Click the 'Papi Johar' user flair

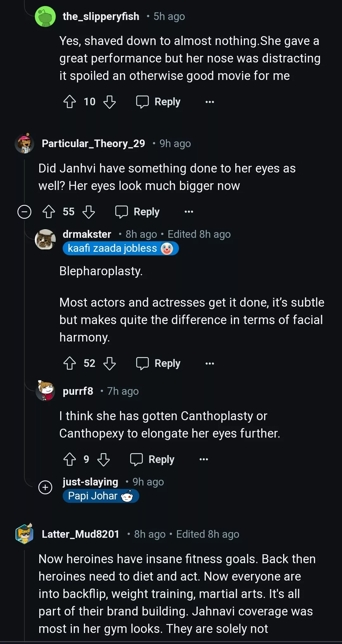click(101, 496)
